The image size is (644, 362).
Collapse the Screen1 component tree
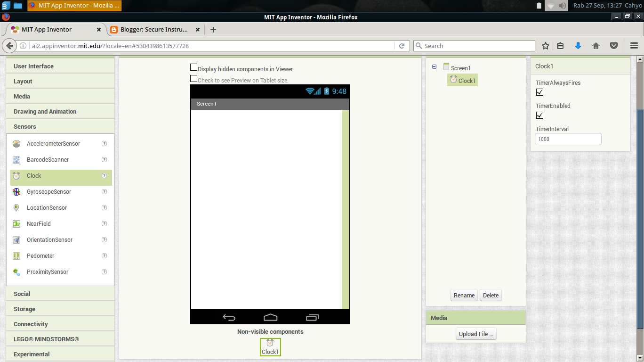click(434, 67)
